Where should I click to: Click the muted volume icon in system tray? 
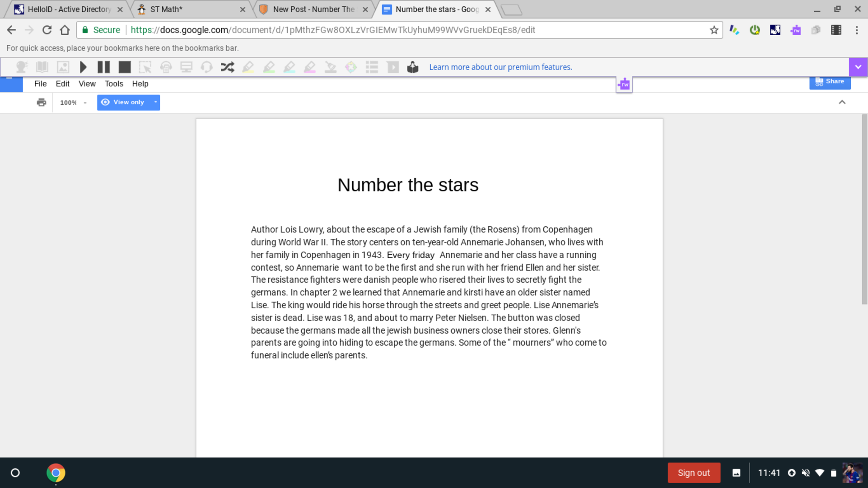[806, 473]
